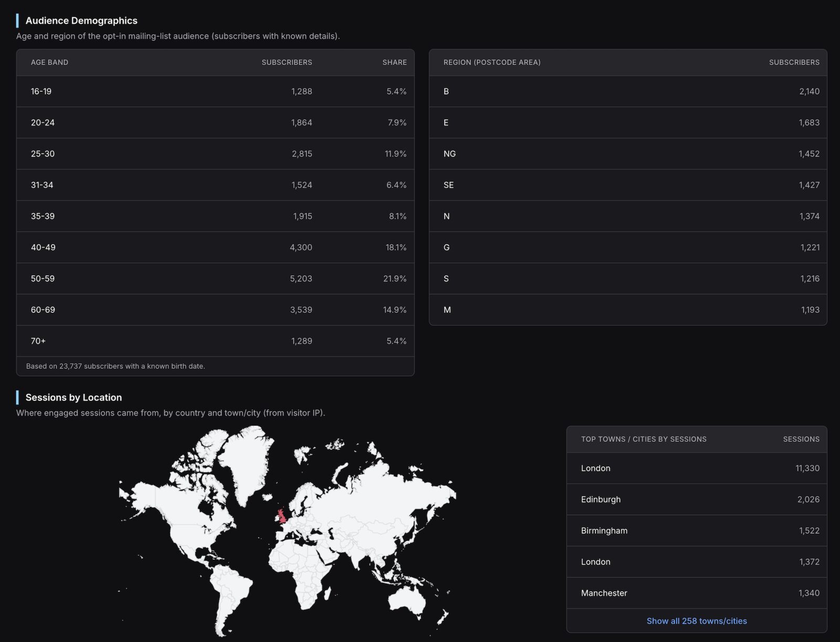Click subscriber value 4,300
The width and height of the screenshot is (840, 642).
point(301,247)
